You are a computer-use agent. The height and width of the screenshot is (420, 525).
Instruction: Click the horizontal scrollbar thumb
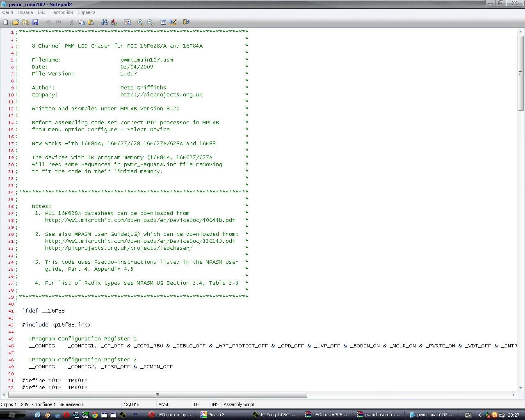click(157, 395)
